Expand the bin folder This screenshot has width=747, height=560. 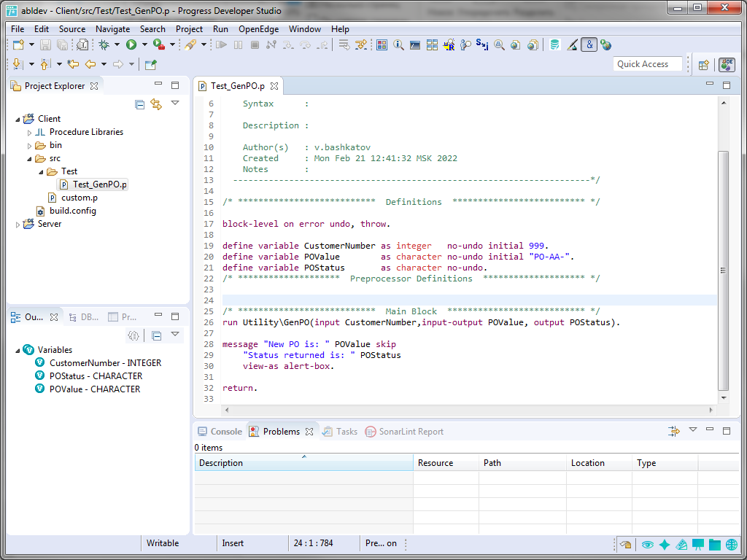point(29,146)
